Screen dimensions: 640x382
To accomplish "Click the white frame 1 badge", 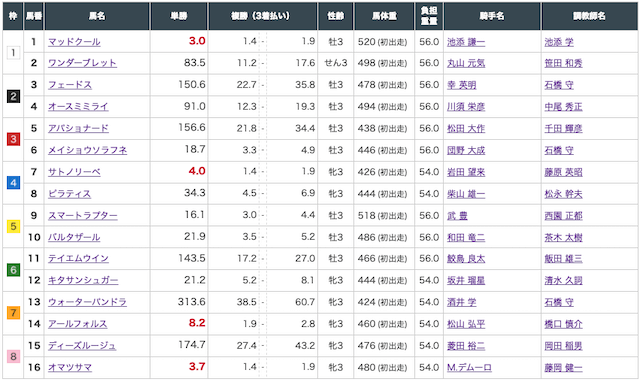I will coord(13,53).
